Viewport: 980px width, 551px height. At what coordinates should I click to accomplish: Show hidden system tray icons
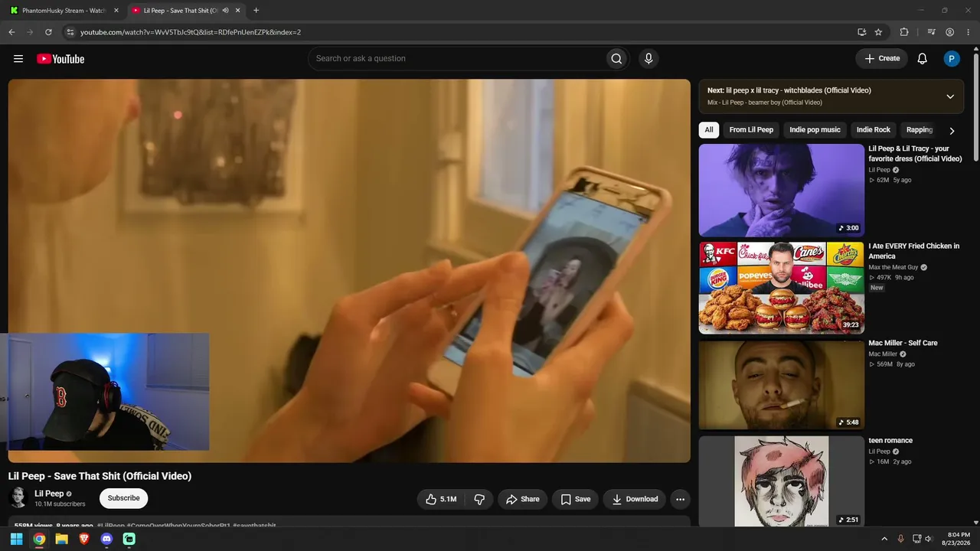(x=884, y=539)
